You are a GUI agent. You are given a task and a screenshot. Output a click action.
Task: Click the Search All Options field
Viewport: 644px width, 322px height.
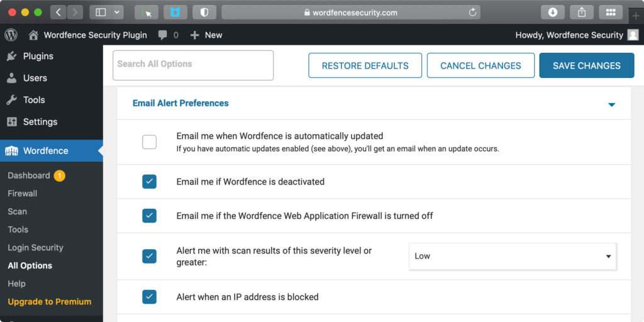tap(193, 65)
